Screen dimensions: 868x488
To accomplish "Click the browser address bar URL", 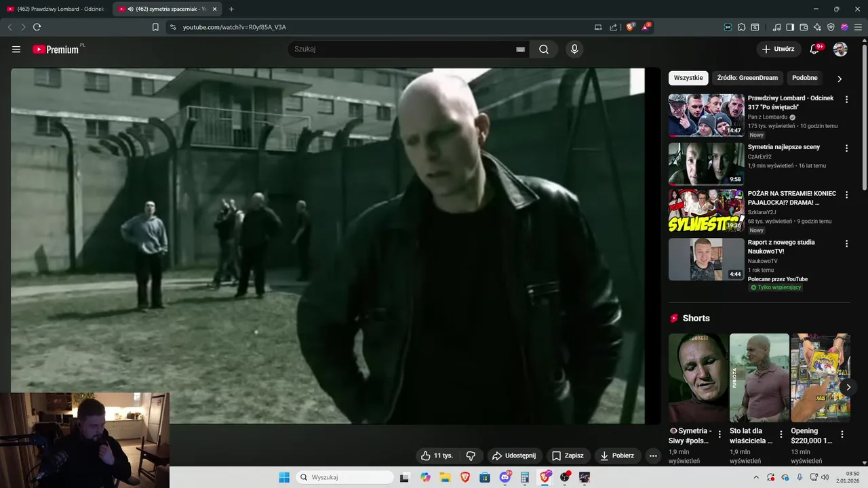I will click(234, 27).
